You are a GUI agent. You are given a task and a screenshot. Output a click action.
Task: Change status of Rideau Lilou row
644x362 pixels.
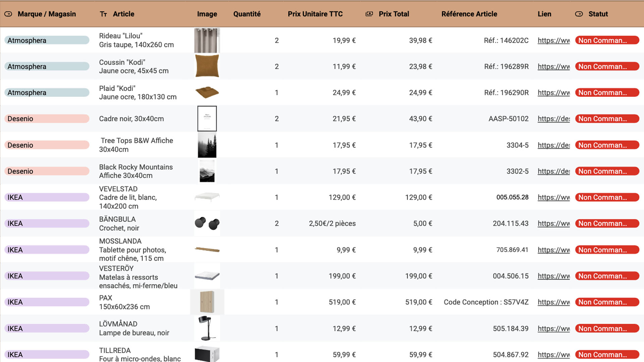[x=607, y=40]
